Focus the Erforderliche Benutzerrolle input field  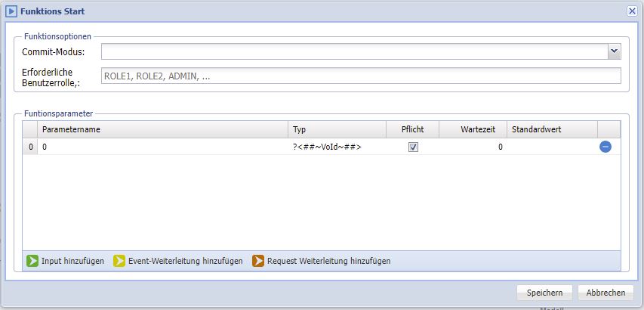coord(360,76)
